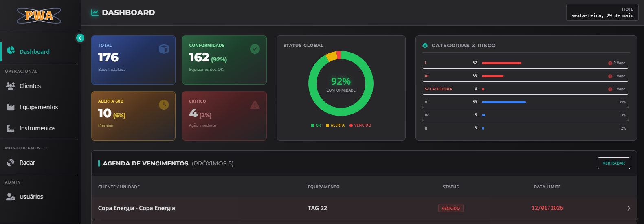This screenshot has height=224, width=644.
Task: Open the Total 176 base instalada card
Action: [x=133, y=60]
